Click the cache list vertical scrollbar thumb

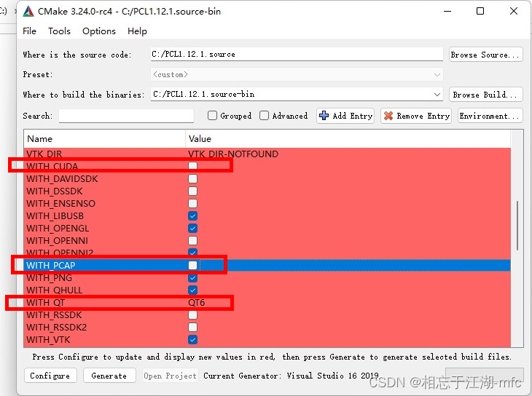(517, 226)
